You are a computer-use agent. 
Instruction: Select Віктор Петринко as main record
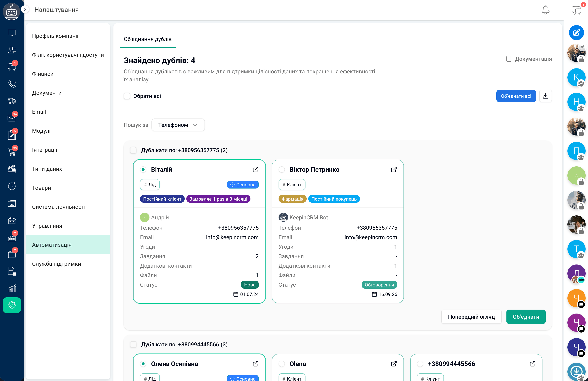tap(282, 170)
